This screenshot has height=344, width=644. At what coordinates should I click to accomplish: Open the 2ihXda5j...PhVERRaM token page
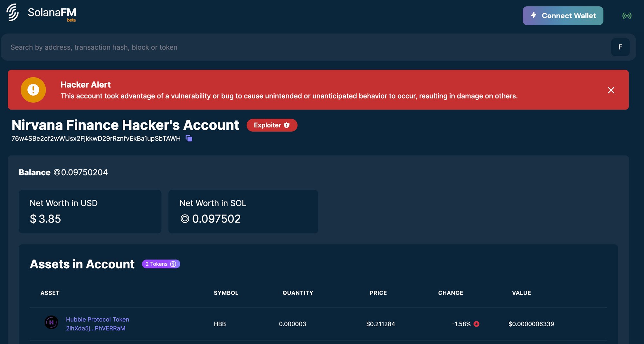(95, 328)
